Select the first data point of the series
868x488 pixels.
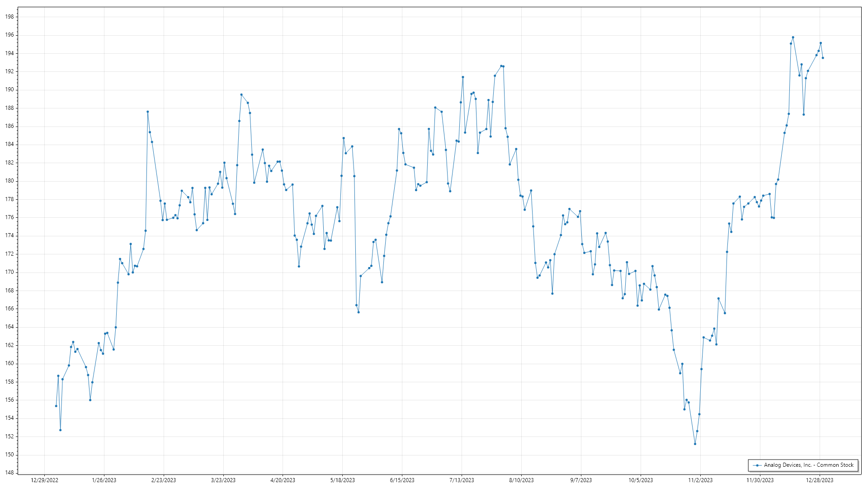point(56,406)
